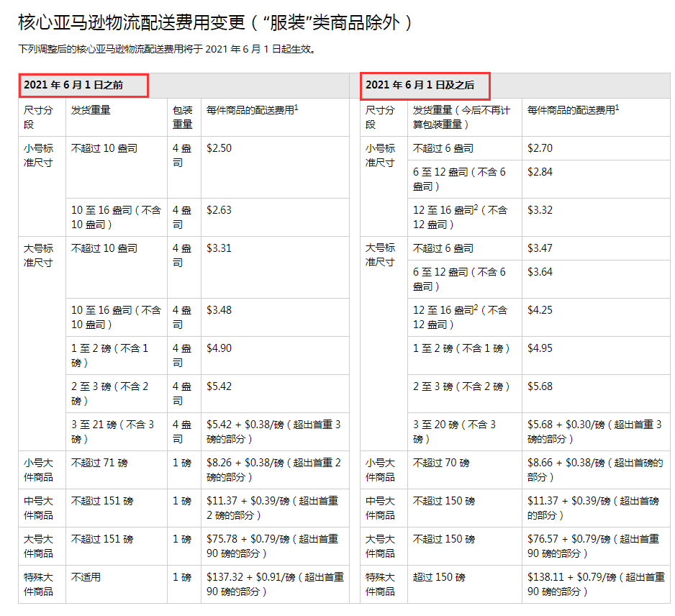Click the '不超过 71 磅' weight cell
The width and height of the screenshot is (675, 616).
(99, 463)
